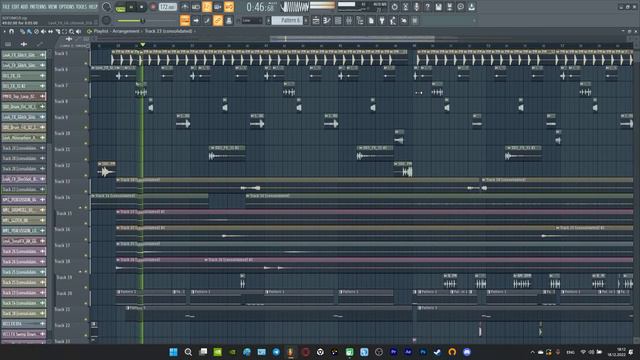Select the Zoom tool in playlist
The width and height of the screenshot is (640, 360).
coord(71,31)
